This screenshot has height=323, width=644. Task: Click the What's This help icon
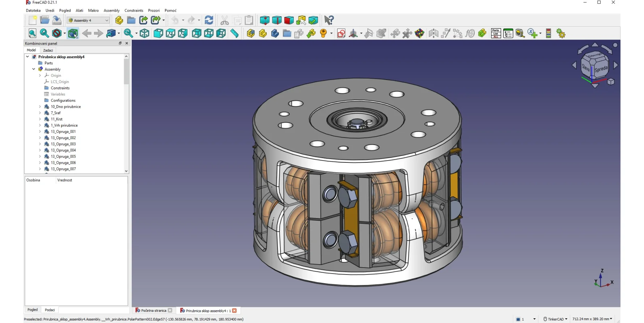pos(329,20)
